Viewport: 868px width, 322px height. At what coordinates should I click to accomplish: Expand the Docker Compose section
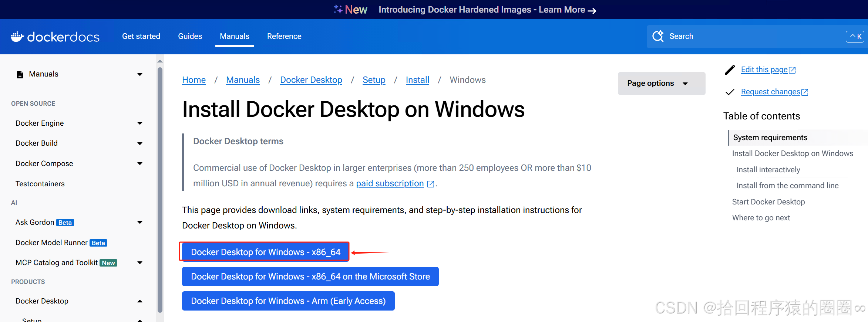pos(140,163)
